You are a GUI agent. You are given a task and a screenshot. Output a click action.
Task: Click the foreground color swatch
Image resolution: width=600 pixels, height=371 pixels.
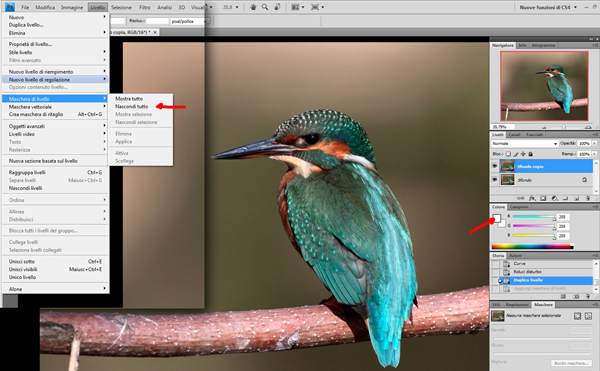tap(496, 218)
